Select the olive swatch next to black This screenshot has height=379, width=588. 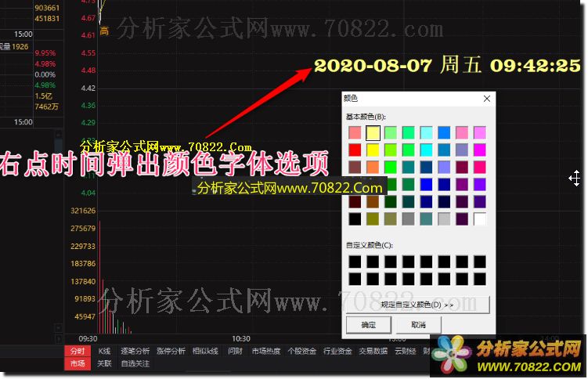[x=373, y=219]
